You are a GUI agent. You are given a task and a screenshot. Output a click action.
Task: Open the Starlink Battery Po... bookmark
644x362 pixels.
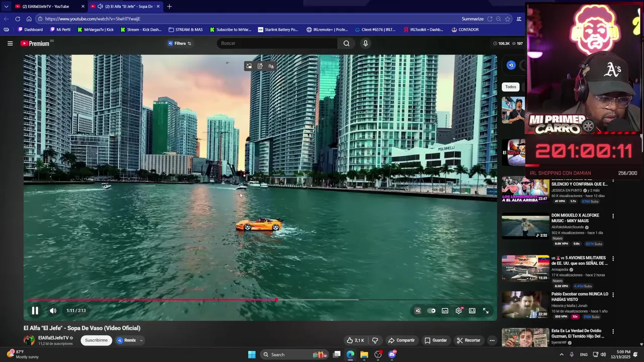tap(278, 30)
